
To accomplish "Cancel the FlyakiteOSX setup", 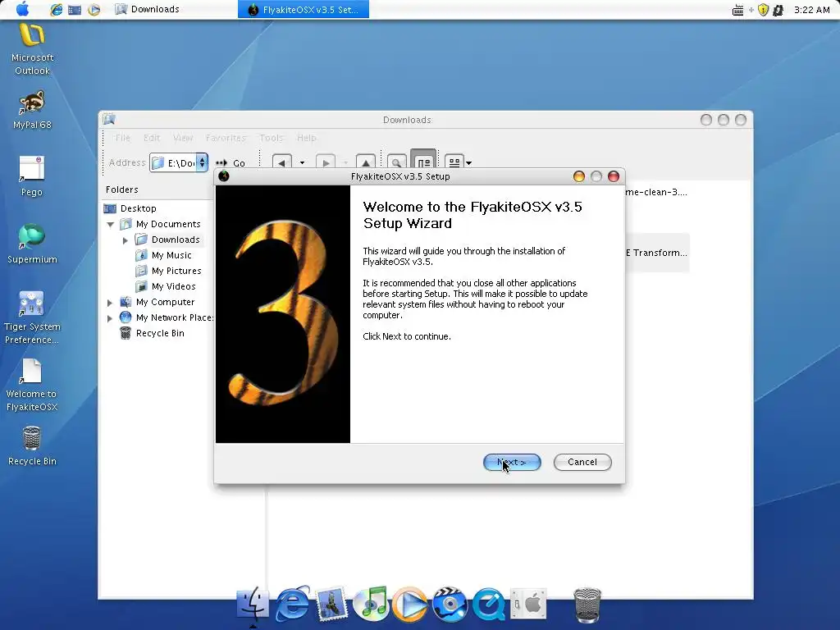I will click(x=582, y=462).
